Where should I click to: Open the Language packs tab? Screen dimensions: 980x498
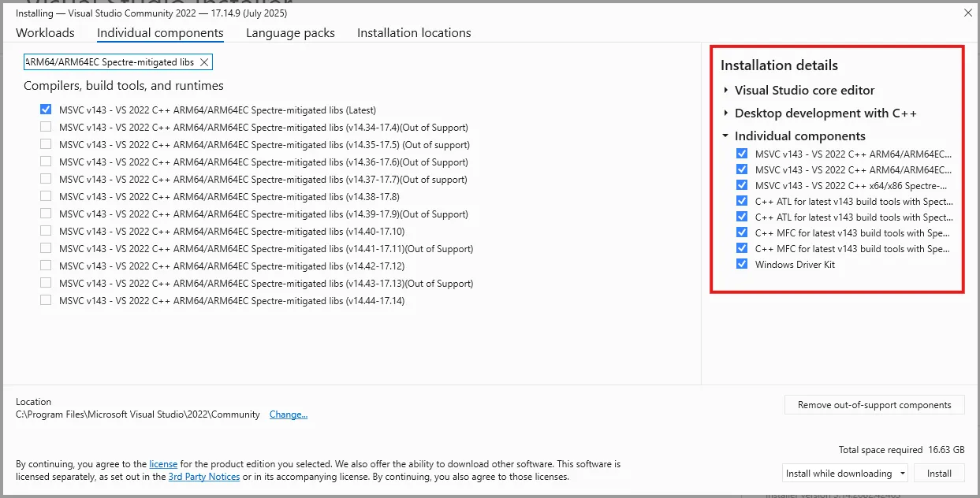(290, 33)
